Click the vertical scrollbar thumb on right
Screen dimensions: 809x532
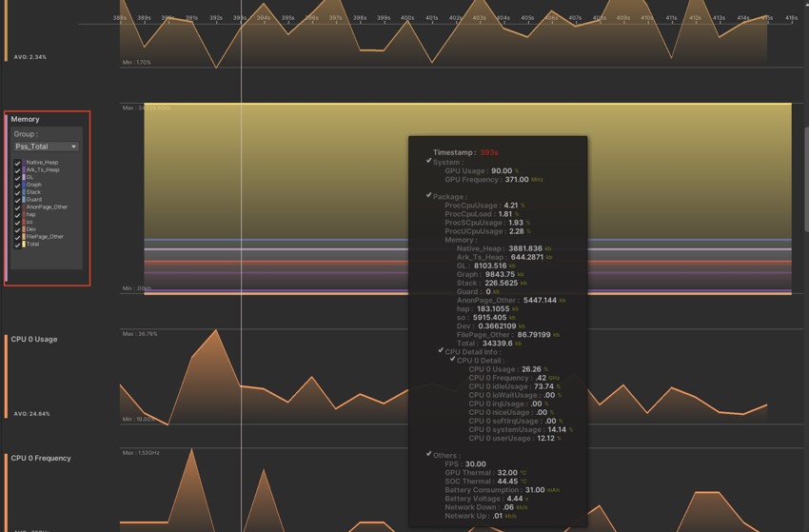point(806,179)
